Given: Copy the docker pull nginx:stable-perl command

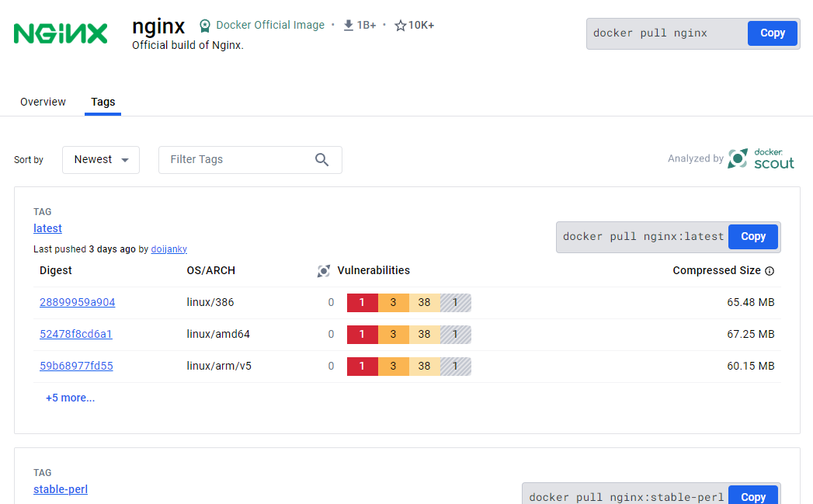Looking at the screenshot, I should click(753, 495).
